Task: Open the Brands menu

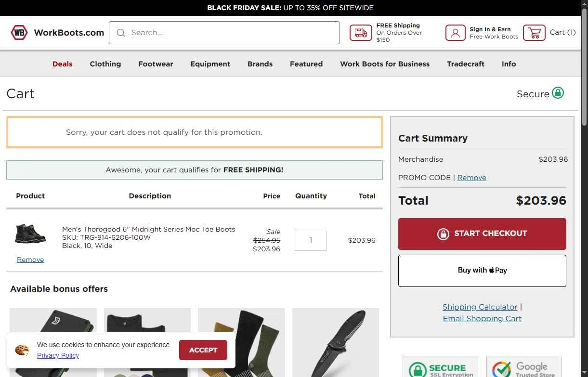Action: coord(260,64)
